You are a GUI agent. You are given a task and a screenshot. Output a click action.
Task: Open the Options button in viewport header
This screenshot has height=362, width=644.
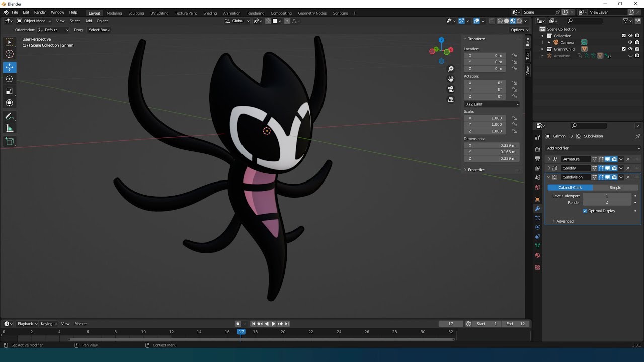click(x=519, y=30)
